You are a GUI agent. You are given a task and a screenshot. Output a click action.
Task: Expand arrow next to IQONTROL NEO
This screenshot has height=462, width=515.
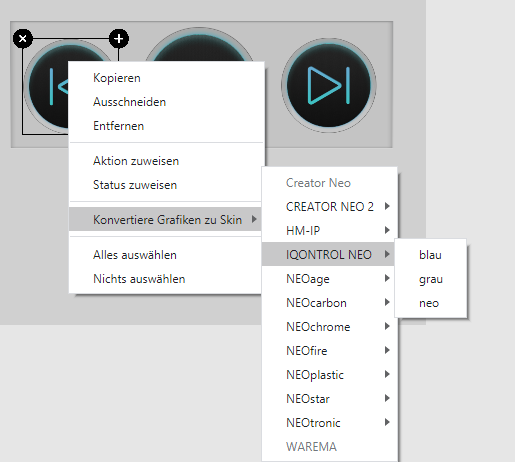coord(387,254)
